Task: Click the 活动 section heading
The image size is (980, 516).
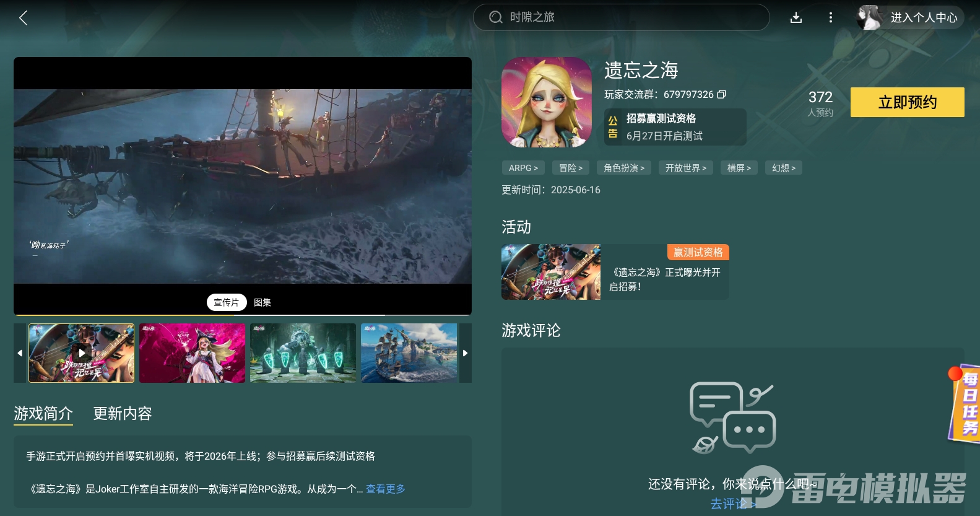Action: coord(516,227)
